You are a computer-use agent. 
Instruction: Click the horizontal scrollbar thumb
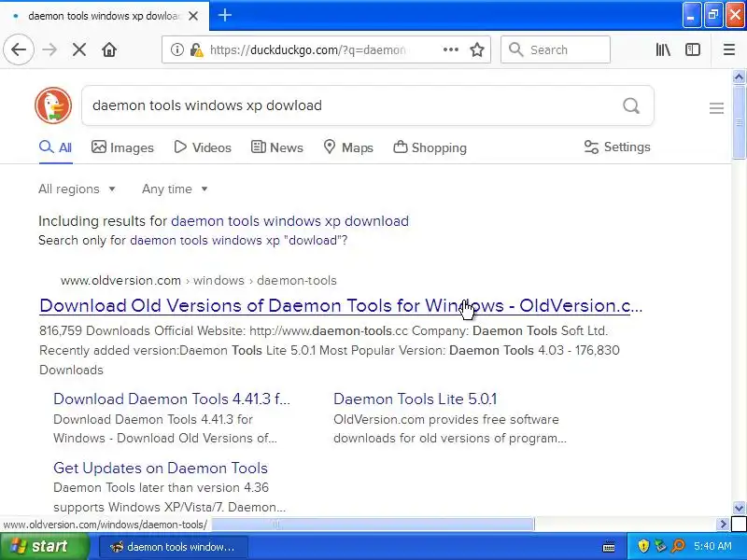pos(373,525)
